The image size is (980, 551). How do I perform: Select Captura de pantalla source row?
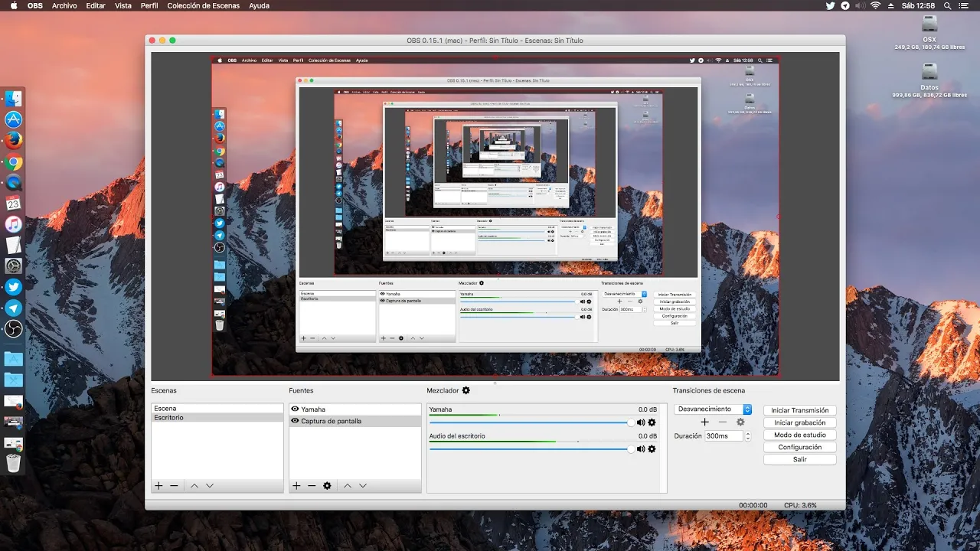click(355, 421)
